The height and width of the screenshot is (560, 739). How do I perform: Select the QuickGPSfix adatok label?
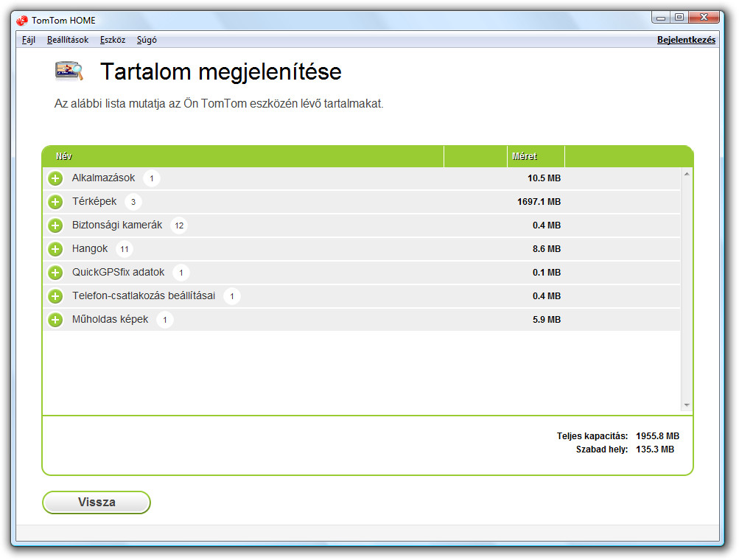point(118,272)
